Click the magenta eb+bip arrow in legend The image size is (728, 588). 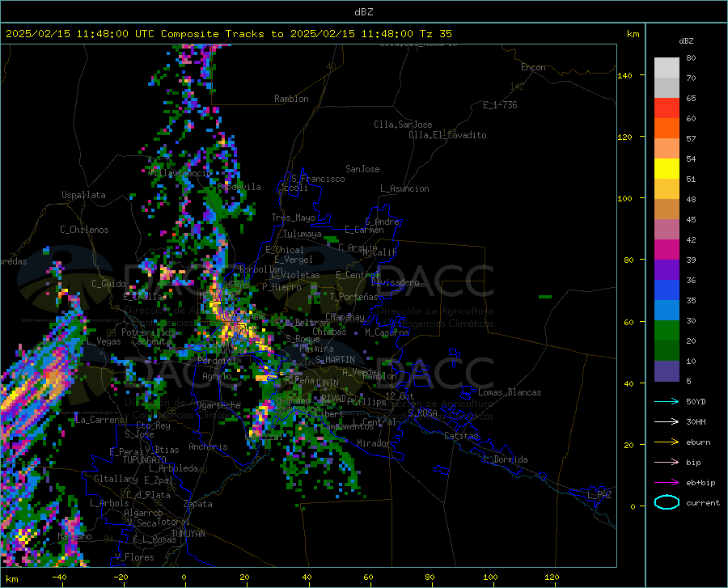(667, 482)
